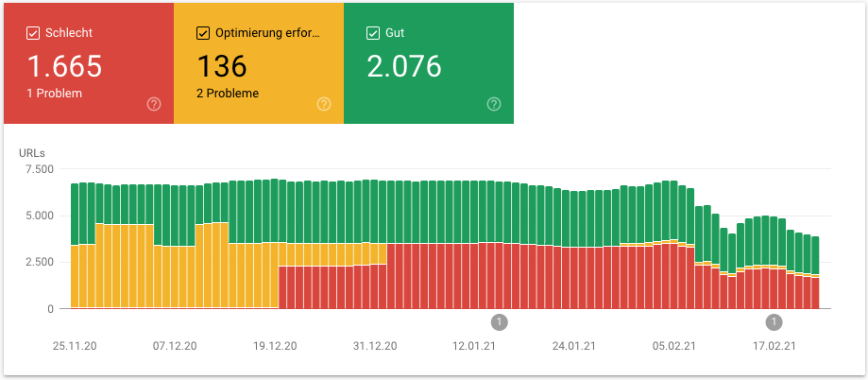Click the first chart bar at 25.11.20
The height and width of the screenshot is (380, 868).
coord(75,246)
